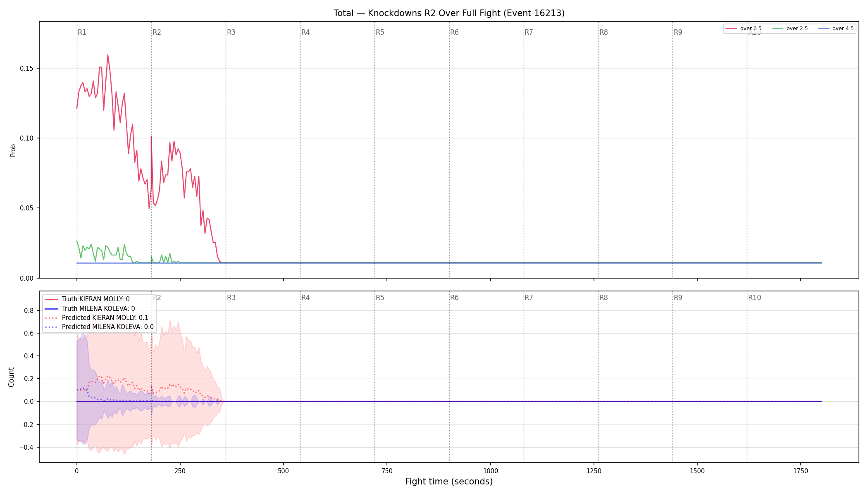Screen dimensions: 868x496
Task: Click the red line's highest peak in R1
Action: (107, 55)
